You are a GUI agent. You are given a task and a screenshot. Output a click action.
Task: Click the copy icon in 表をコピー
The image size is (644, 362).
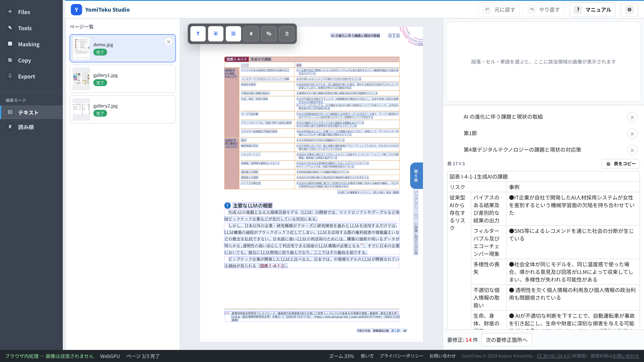coord(608,164)
